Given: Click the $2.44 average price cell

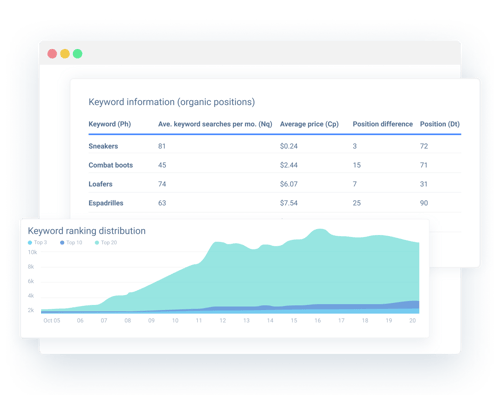Looking at the screenshot, I should click(x=289, y=165).
